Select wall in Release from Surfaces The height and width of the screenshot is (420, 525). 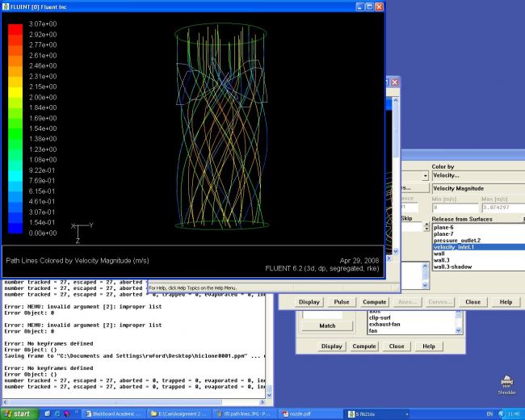point(479,254)
